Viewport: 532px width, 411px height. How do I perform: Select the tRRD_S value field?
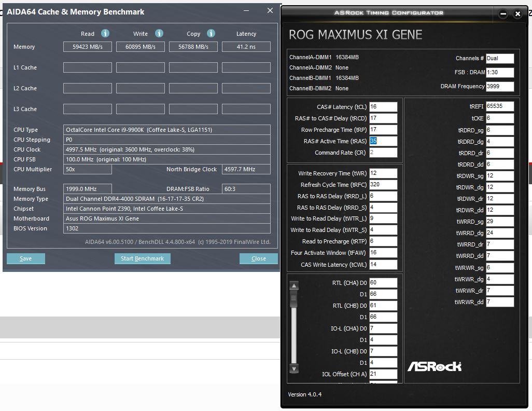click(383, 207)
